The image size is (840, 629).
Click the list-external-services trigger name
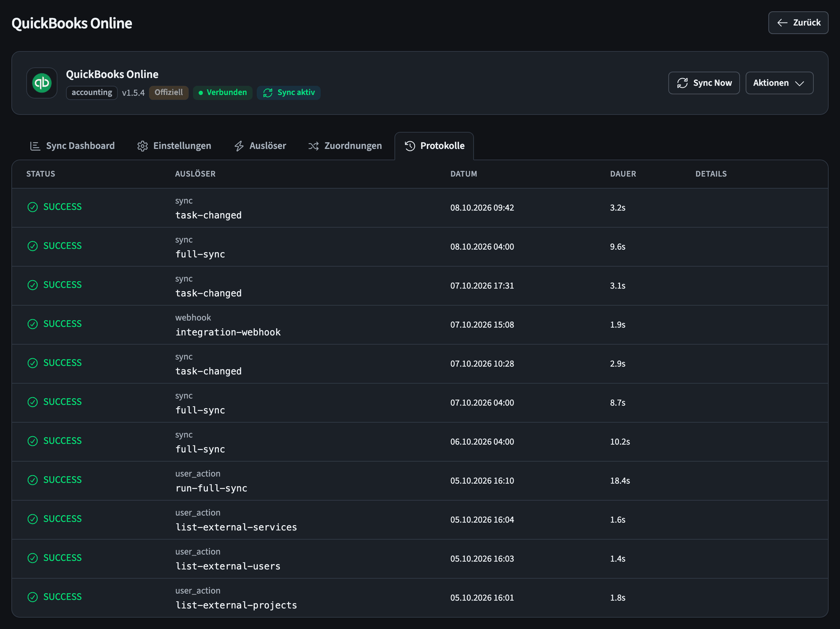point(236,527)
